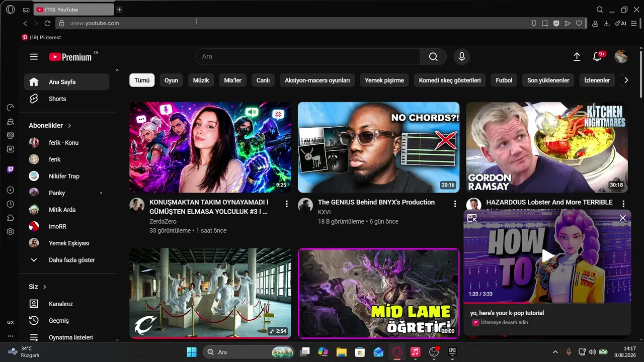
Task: Open the 'Ana Sayfa' sidebar item
Action: click(x=66, y=82)
